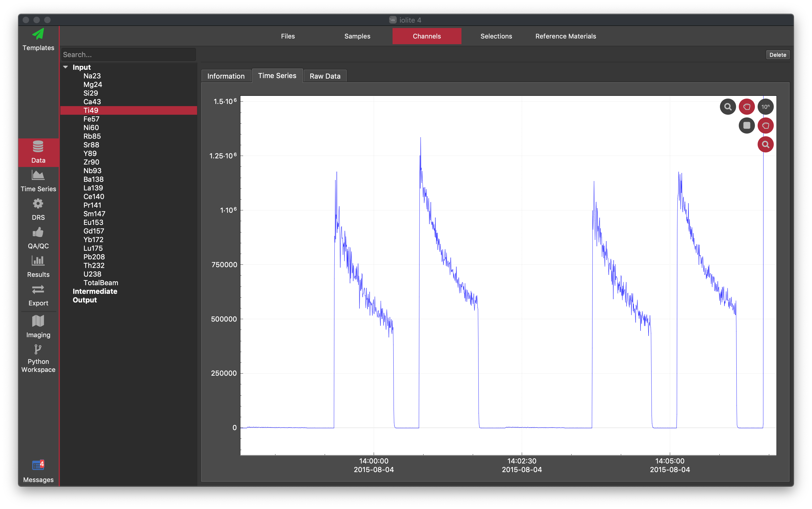The width and height of the screenshot is (812, 509).
Task: Open the Information sub-tab
Action: [x=226, y=76]
